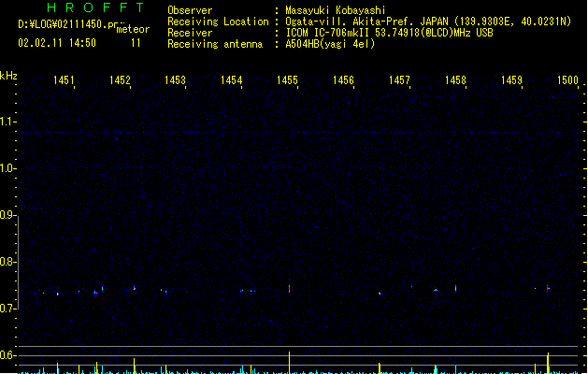Click the 1452 time axis label
The height and width of the screenshot is (374, 588).
pyautogui.click(x=120, y=80)
